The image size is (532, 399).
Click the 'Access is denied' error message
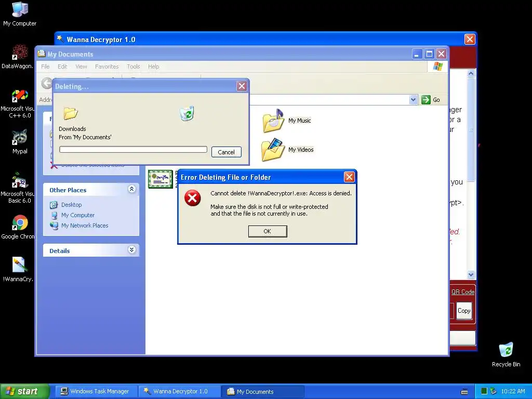281,193
